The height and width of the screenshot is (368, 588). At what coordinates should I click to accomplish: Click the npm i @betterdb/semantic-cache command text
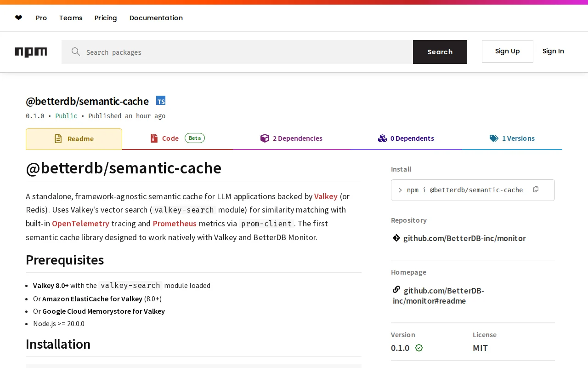point(465,190)
